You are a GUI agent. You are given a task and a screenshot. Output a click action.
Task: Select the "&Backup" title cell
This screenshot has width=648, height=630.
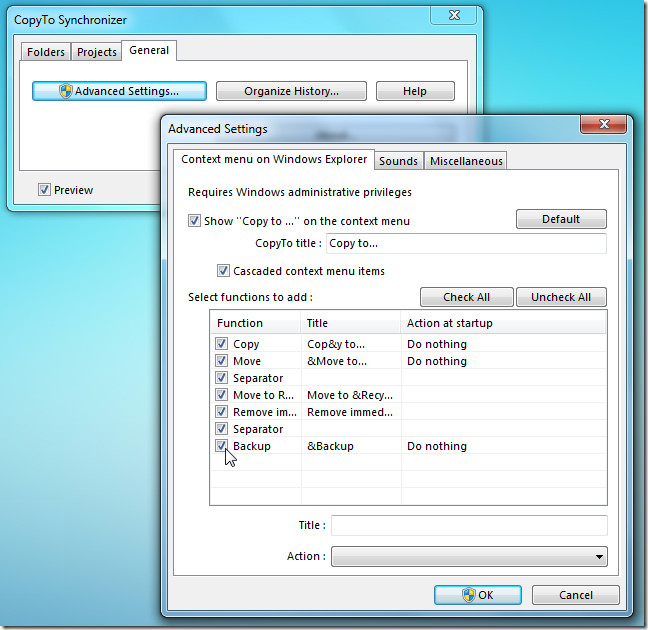coord(330,446)
